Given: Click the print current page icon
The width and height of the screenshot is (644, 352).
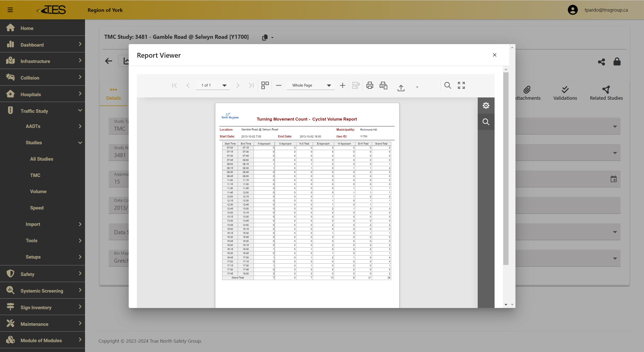Looking at the screenshot, I should 383,85.
